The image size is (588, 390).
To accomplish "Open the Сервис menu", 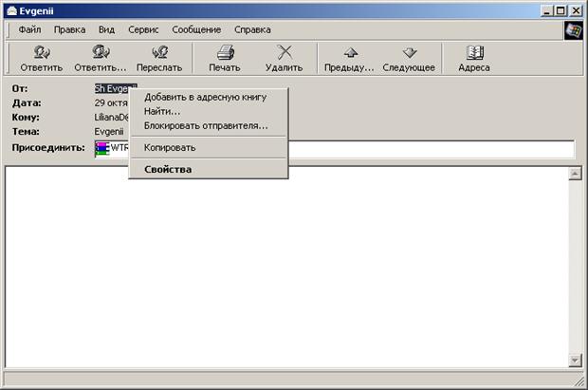I will coord(143,29).
